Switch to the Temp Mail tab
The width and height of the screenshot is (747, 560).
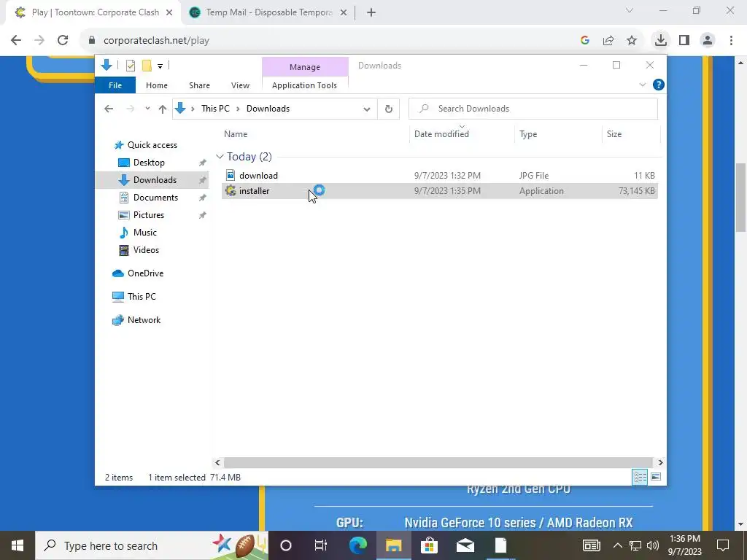point(268,12)
